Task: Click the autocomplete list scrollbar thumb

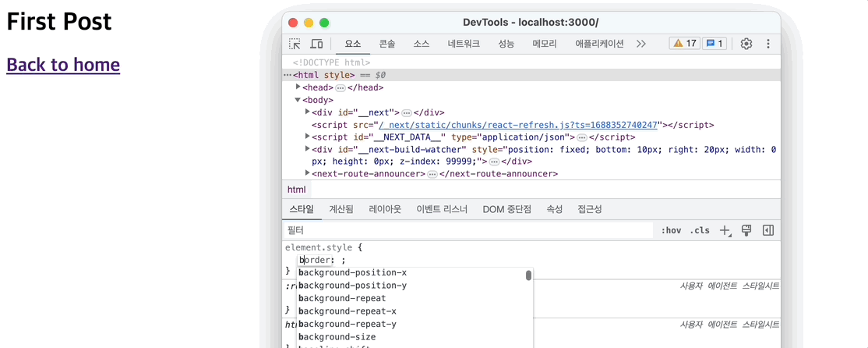Action: 528,275
